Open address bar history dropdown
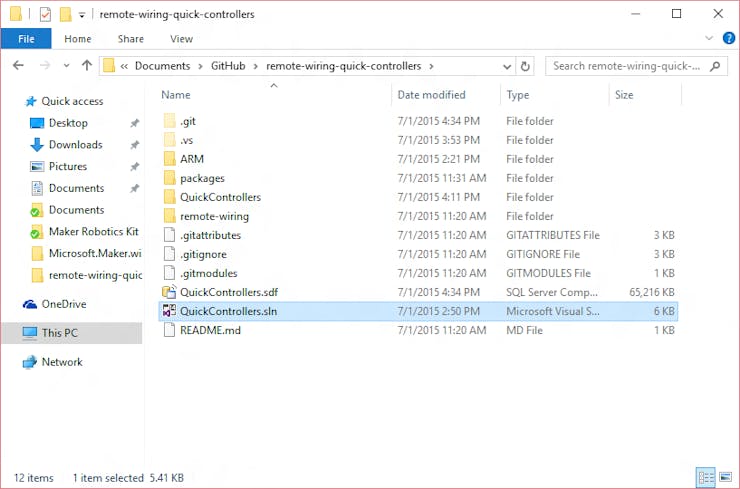The image size is (740, 489). (507, 67)
